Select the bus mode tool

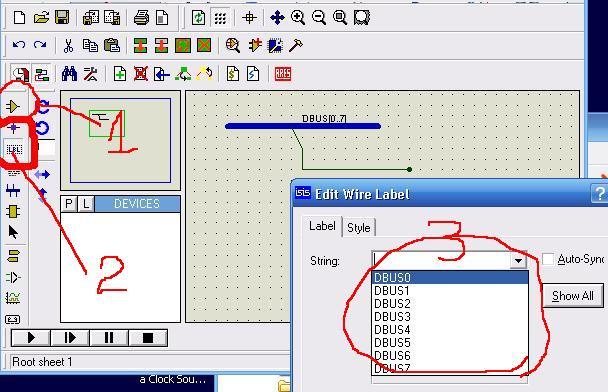[x=13, y=190]
